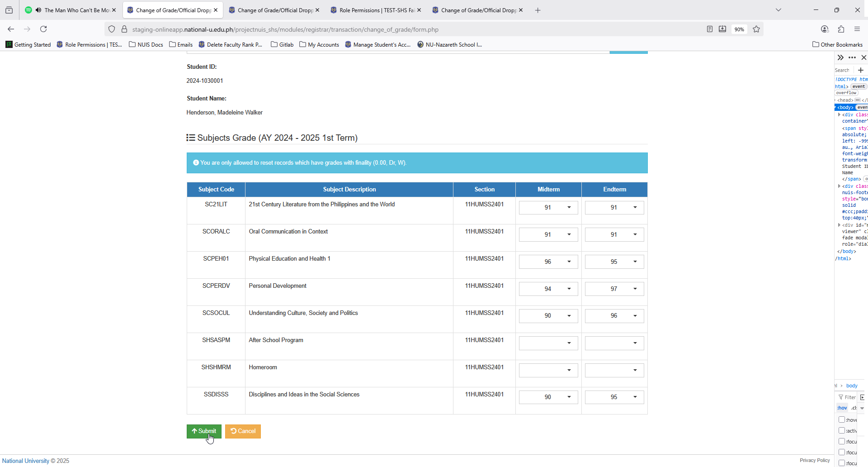Open the Extensions puzzle icon
Viewport: 868px width, 467px height.
[x=841, y=29]
